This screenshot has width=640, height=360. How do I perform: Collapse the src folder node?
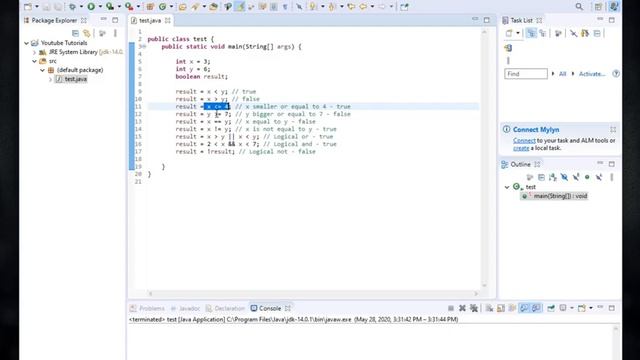(34, 61)
